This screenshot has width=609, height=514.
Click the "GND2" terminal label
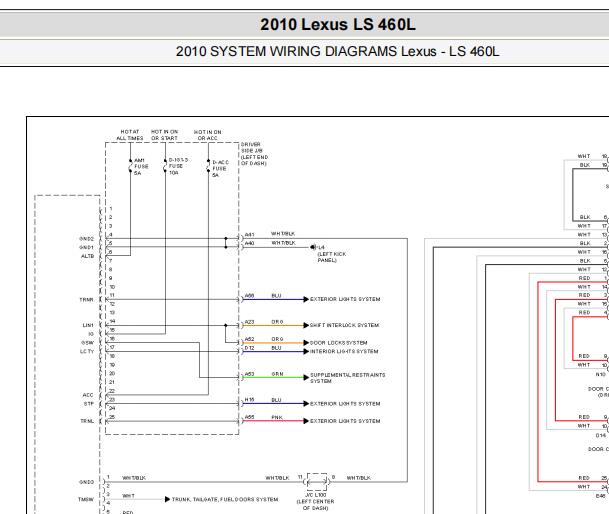tap(86, 239)
